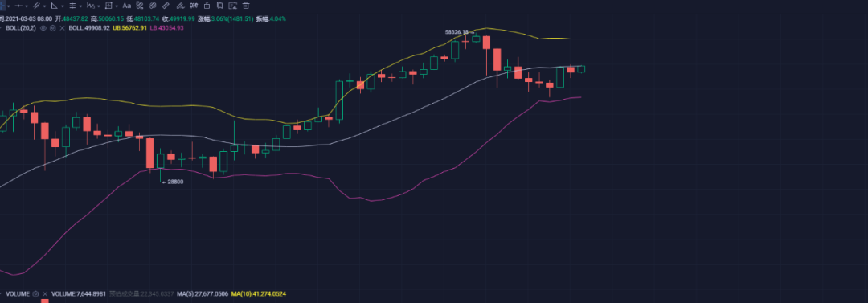The width and height of the screenshot is (868, 303).
Task: Click the LB:43054.93 lower band value
Action: 166,27
